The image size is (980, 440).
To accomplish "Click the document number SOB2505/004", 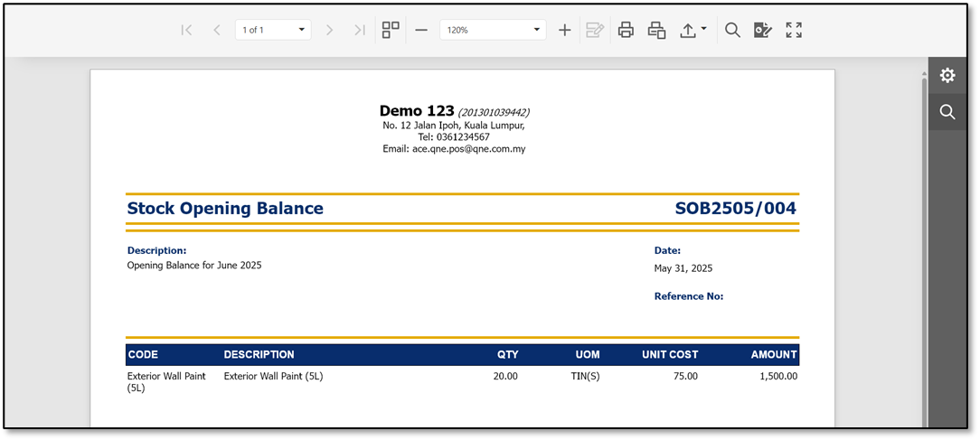I will pyautogui.click(x=736, y=208).
